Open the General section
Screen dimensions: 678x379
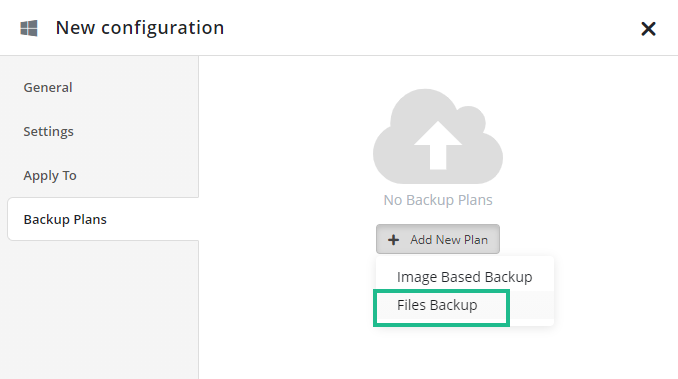tap(48, 88)
